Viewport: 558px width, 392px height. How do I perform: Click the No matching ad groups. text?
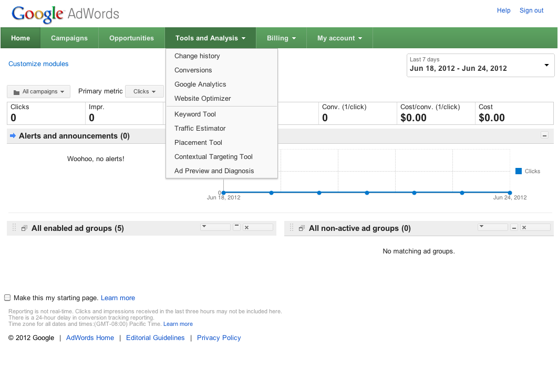coord(419,251)
